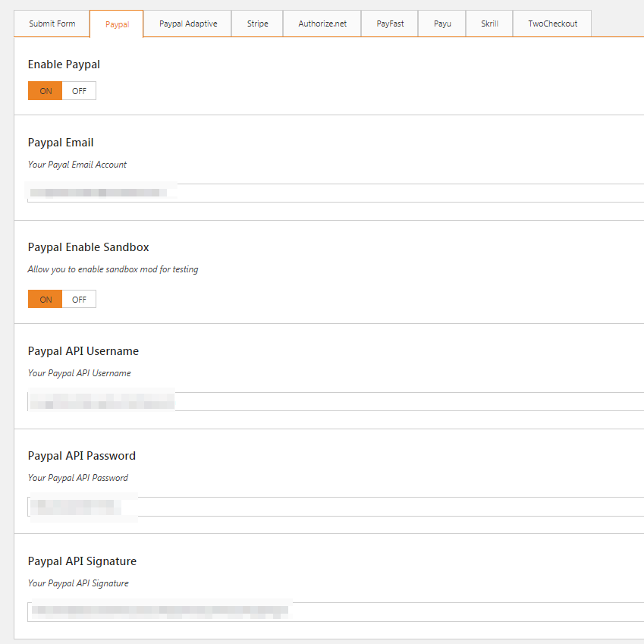
Task: Focus the Paypal Email input field
Action: coord(335,193)
